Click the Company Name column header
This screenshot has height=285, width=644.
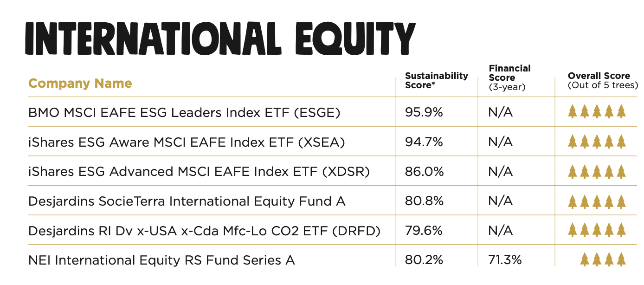80,84
